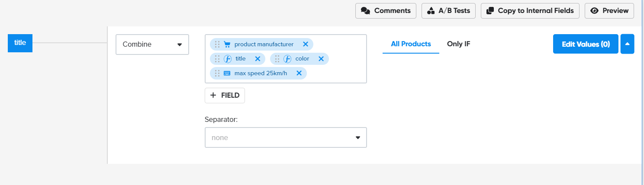
Task: Grab the drag handle of product manufacturer chip
Action: click(x=217, y=44)
